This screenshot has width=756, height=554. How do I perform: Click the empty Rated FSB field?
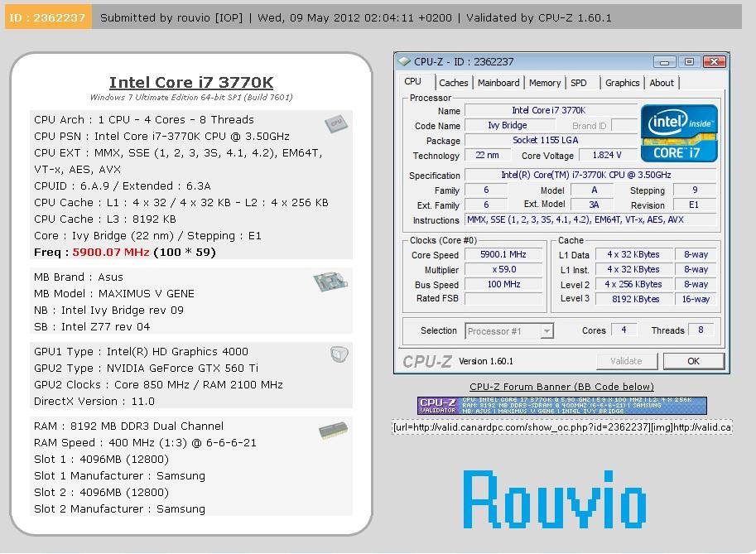503,299
